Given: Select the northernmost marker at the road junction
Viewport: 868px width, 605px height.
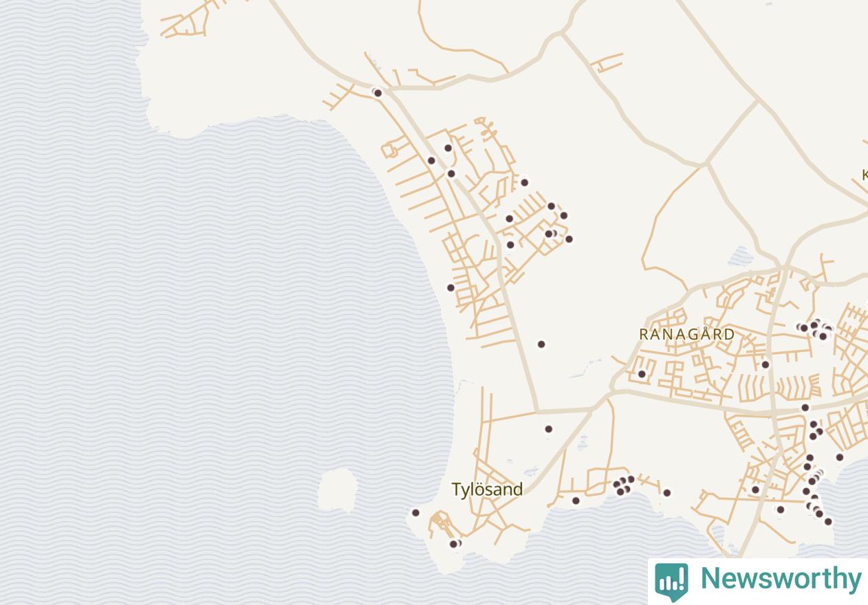Looking at the screenshot, I should coord(378,93).
